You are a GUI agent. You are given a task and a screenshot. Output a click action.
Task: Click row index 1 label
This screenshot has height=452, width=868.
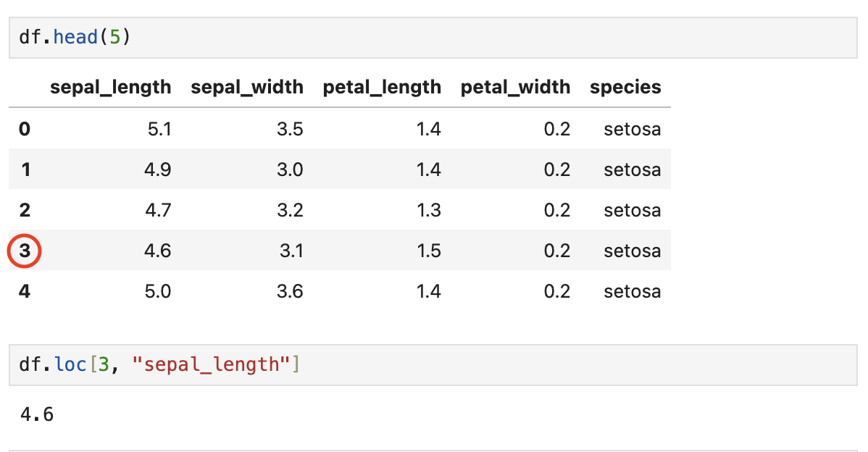point(25,170)
